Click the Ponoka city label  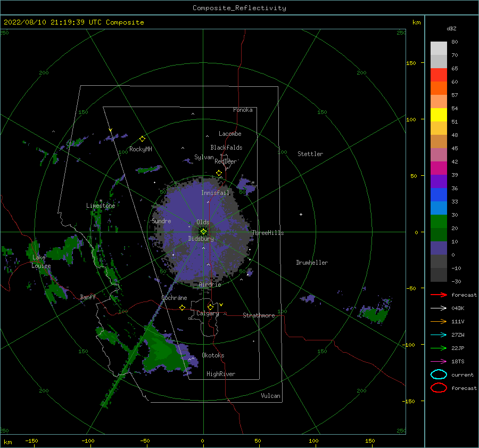tap(243, 110)
